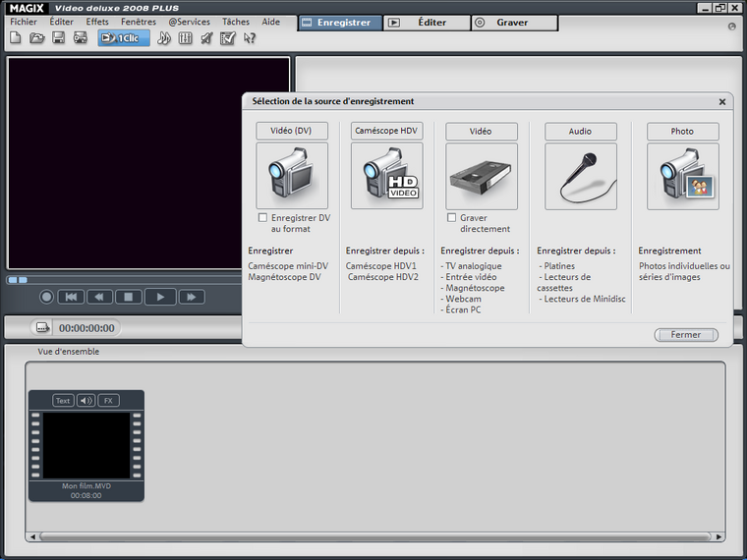
Task: Jump to start with skip-back button
Action: point(71,297)
